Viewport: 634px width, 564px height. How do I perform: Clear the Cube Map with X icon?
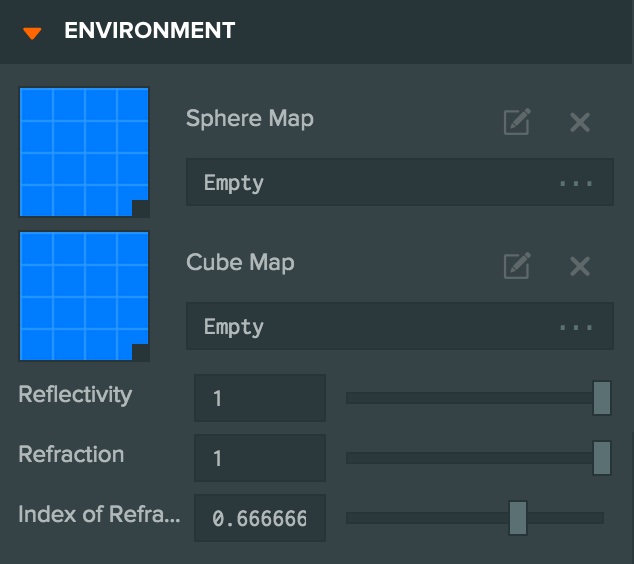pos(580,266)
